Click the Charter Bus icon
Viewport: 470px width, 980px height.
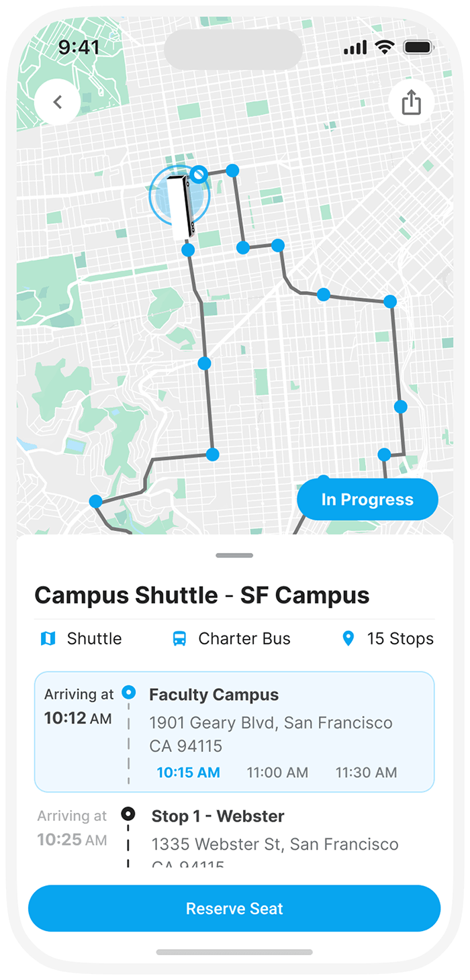pyautogui.click(x=178, y=638)
